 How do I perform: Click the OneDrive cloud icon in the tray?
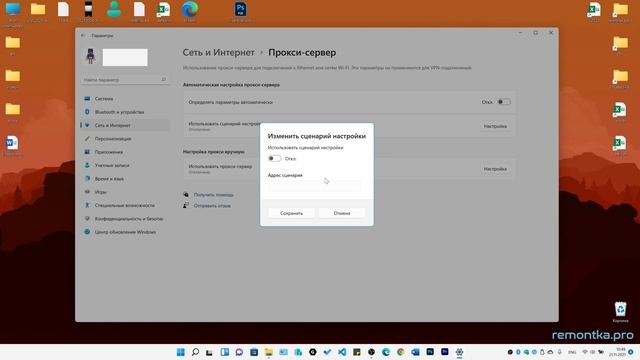pos(550,352)
